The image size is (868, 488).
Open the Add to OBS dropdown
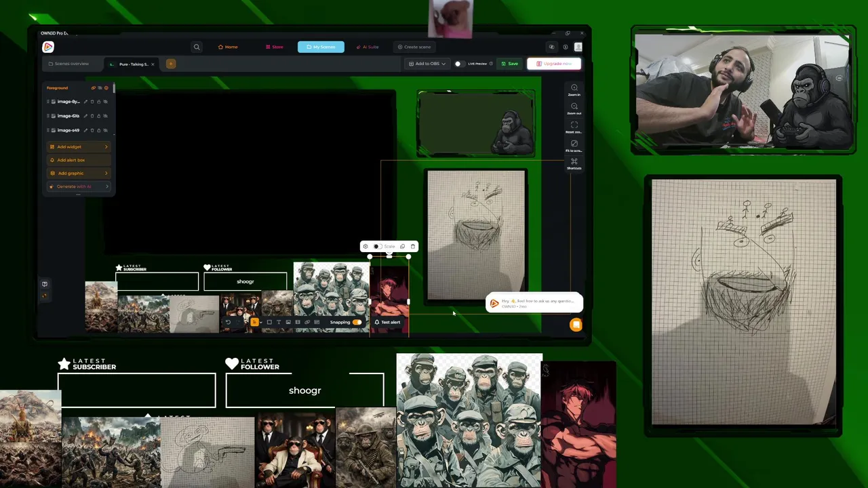tap(427, 64)
